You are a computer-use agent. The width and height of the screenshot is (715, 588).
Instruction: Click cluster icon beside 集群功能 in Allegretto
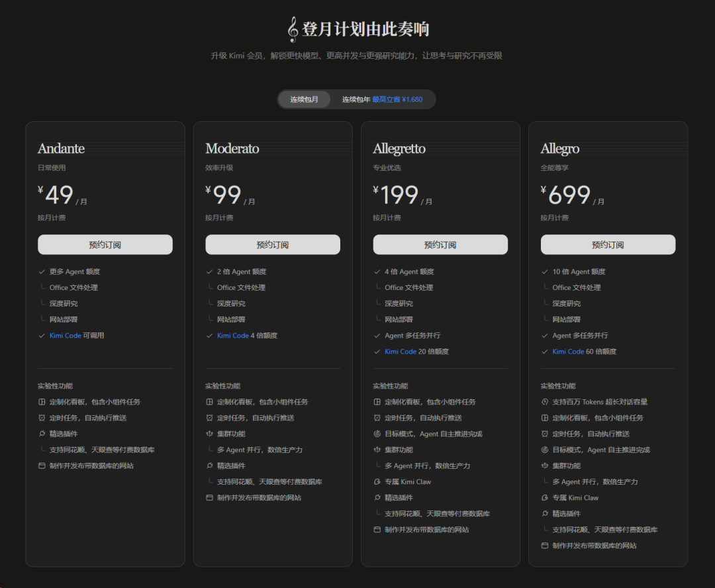click(377, 450)
